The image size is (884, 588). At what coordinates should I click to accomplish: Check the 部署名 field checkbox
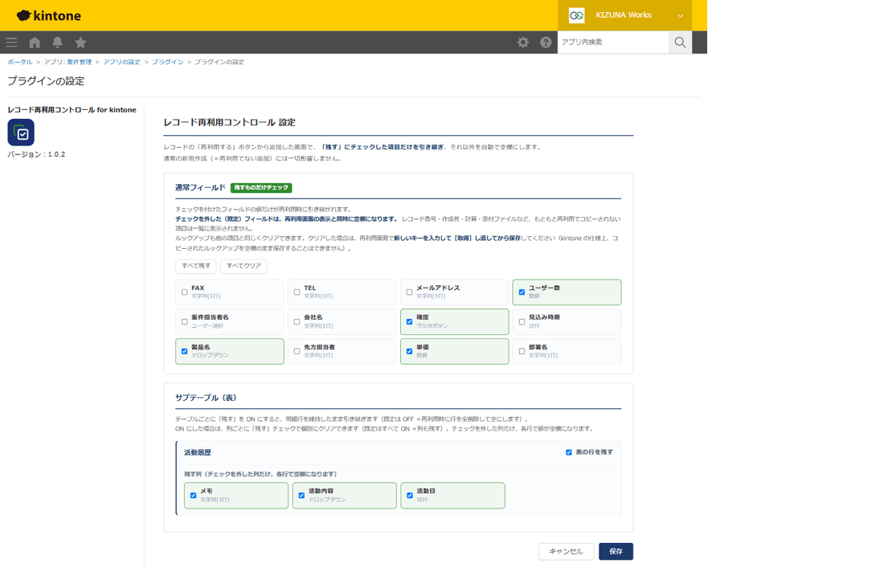point(522,351)
